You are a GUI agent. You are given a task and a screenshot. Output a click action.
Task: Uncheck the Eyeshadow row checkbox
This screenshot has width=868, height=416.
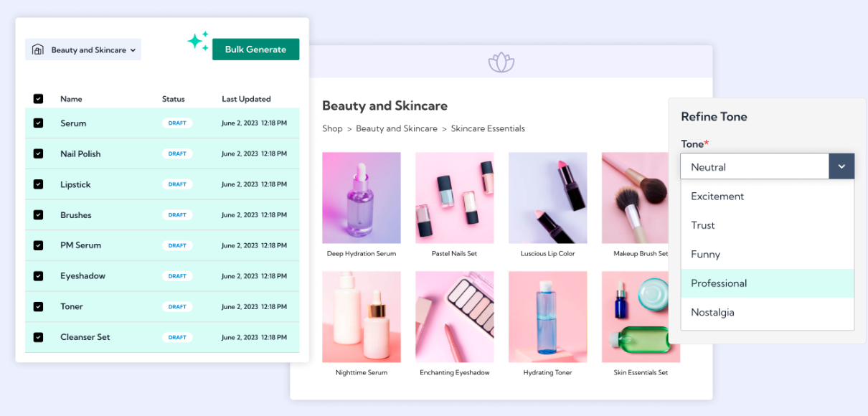coord(38,276)
